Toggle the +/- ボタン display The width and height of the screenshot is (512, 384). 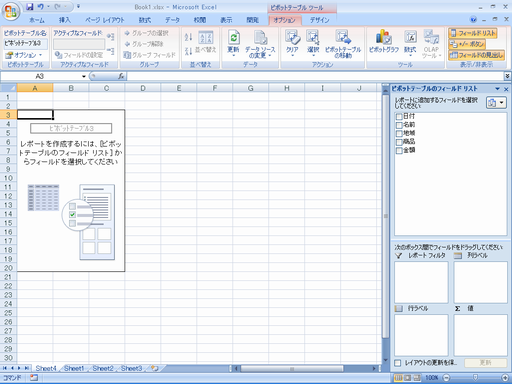467,44
